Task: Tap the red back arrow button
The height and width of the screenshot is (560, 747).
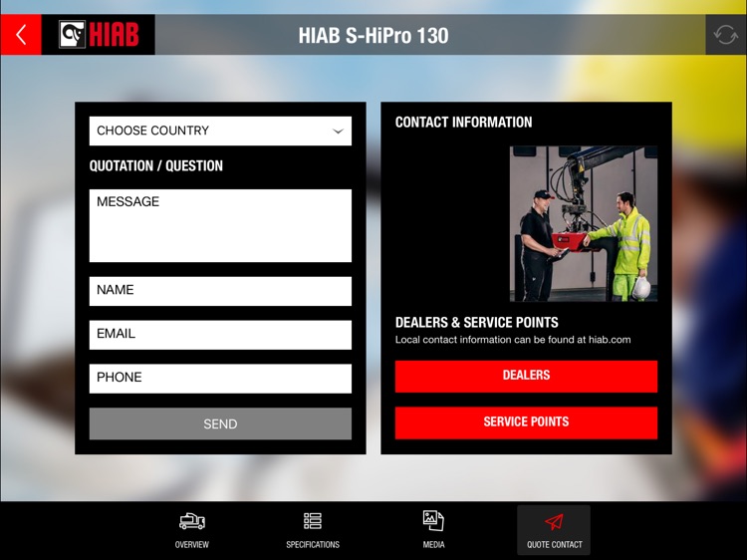Action: (x=21, y=35)
